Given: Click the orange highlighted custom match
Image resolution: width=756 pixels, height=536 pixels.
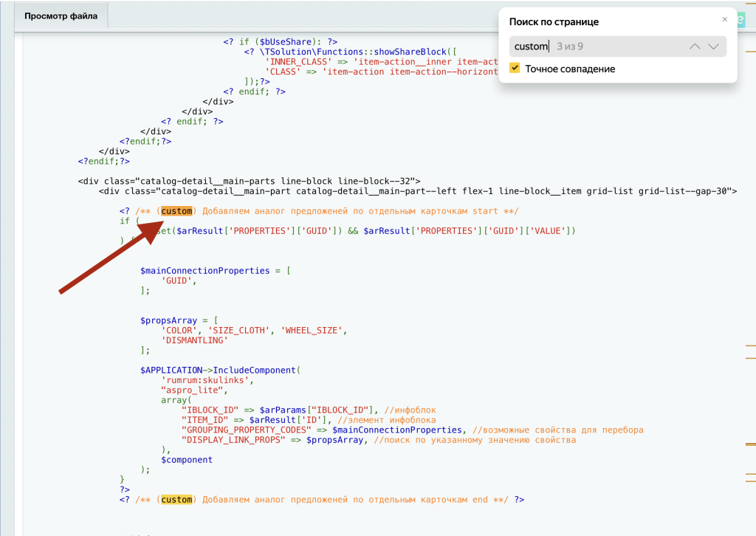Looking at the screenshot, I should (177, 211).
